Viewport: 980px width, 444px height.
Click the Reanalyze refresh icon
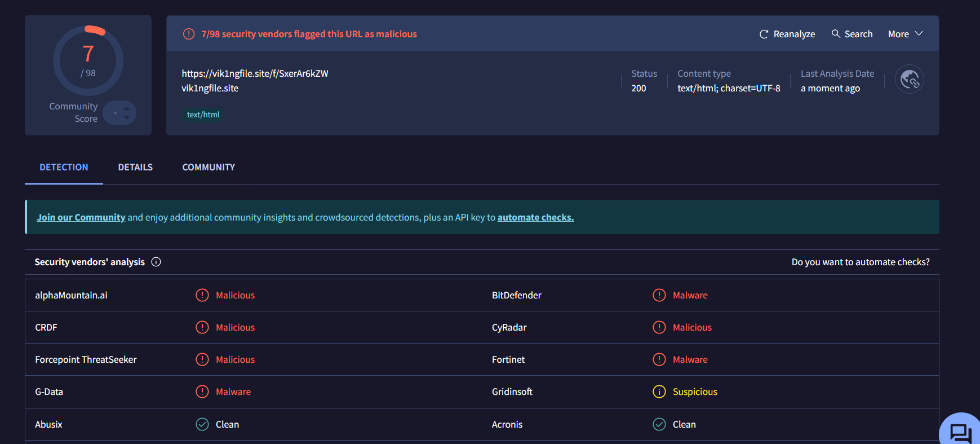click(764, 34)
